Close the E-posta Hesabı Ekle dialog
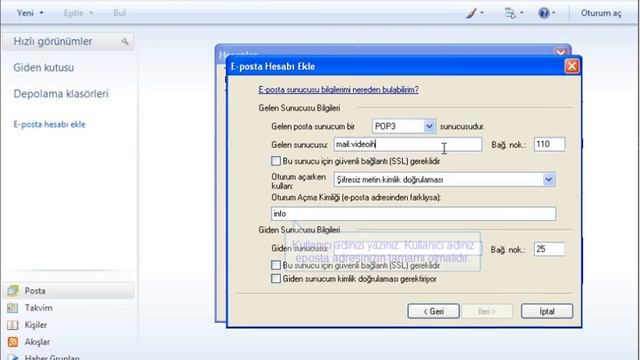Screen dimensions: 640x360 coord(571,66)
